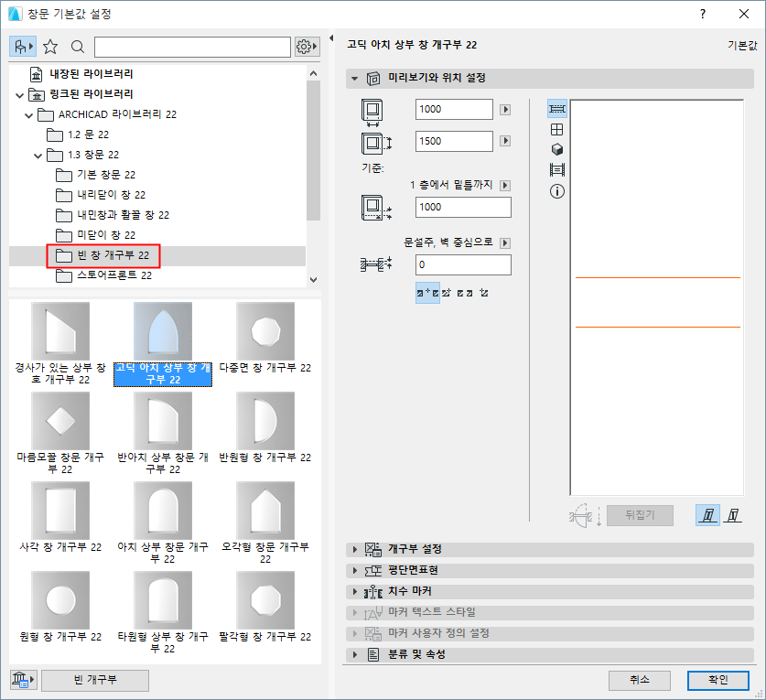Click sill height field showing 1000
This screenshot has height=700, width=766.
(x=463, y=207)
